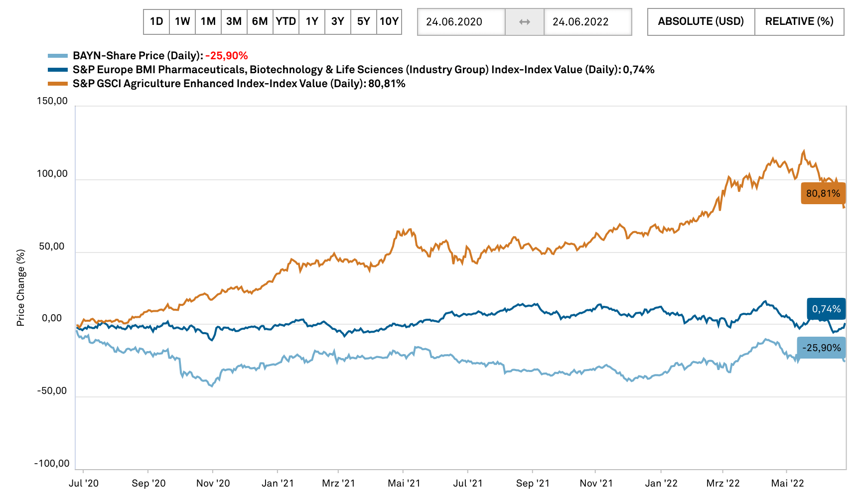This screenshot has width=857, height=504.
Task: Switch chart range to 1W
Action: pos(182,21)
